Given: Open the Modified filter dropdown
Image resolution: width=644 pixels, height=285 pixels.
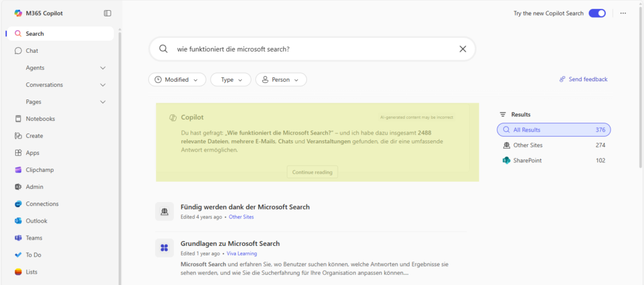Looking at the screenshot, I should 177,80.
